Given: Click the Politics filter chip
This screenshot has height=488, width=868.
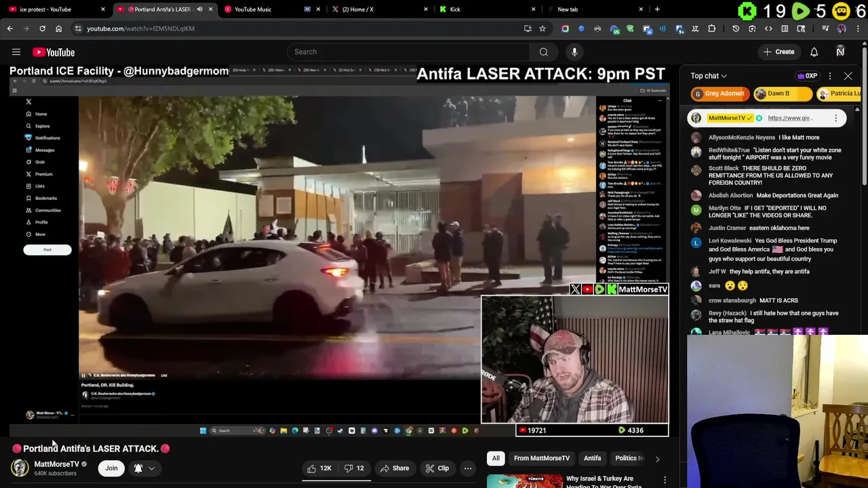Looking at the screenshot, I should [627, 459].
